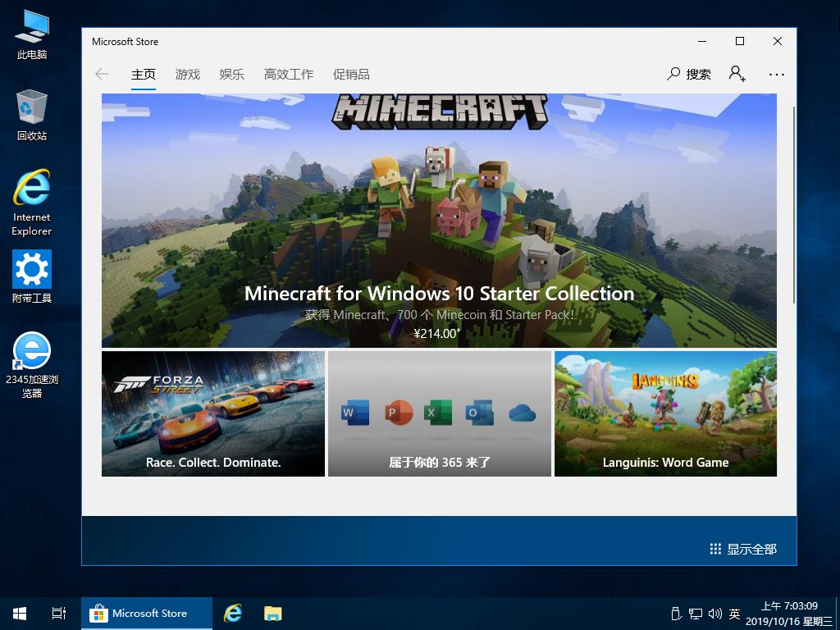This screenshot has height=630, width=840.
Task: Select the 2345加速浏览器 desktop shortcut
Action: (x=32, y=365)
